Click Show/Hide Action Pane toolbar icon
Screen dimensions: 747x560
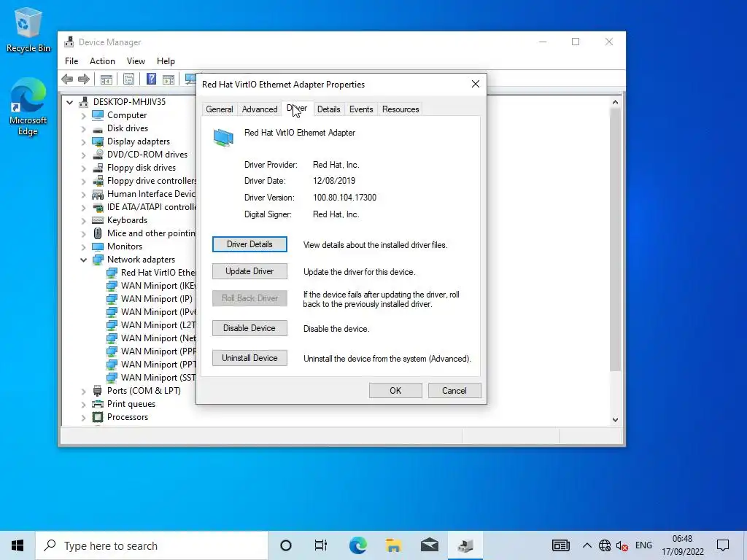pos(169,79)
